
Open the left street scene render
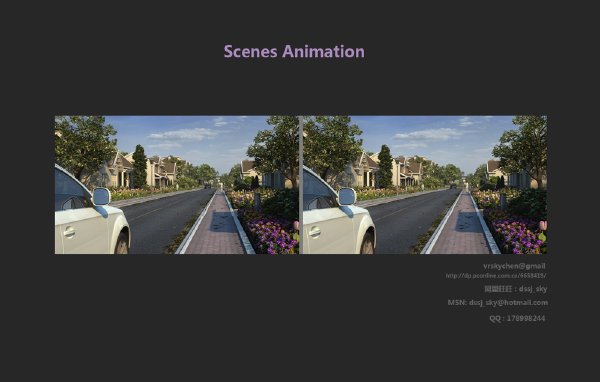[176, 185]
